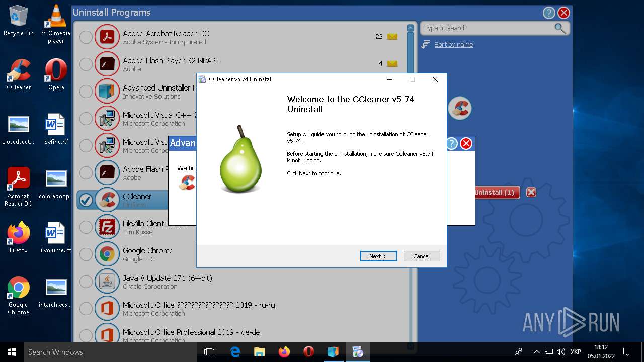Click the Advanced Uninstaller list icon
Viewport: 644px width, 362px height.
(x=107, y=92)
